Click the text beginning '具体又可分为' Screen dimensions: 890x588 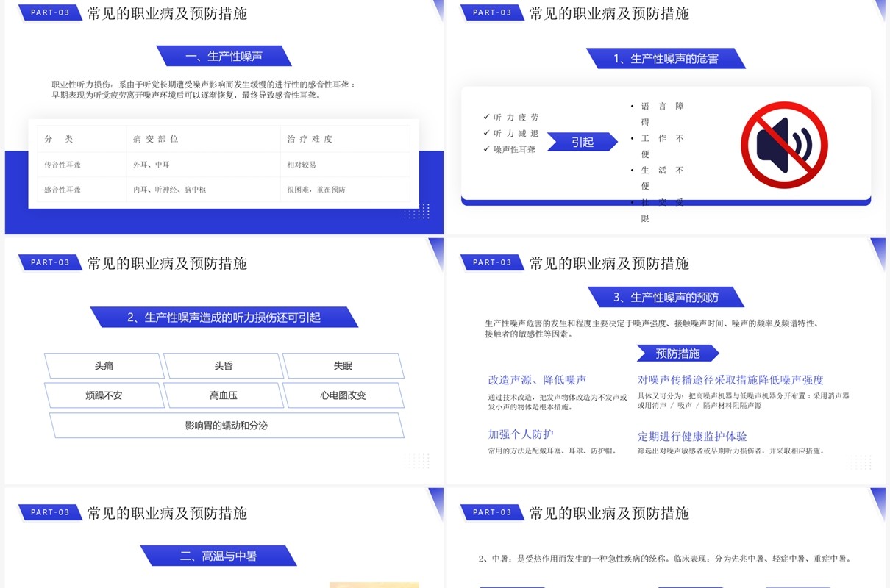coord(744,401)
